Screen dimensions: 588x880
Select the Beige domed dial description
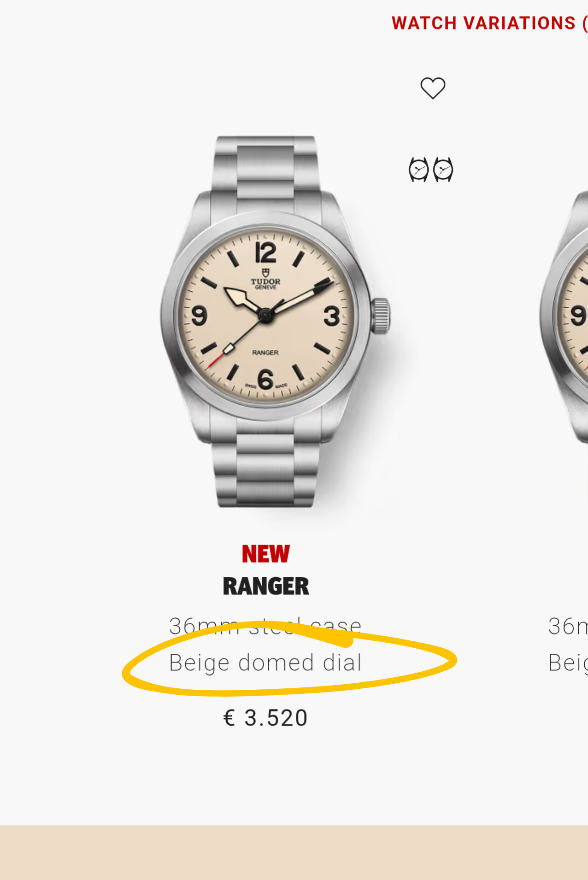[x=265, y=663]
